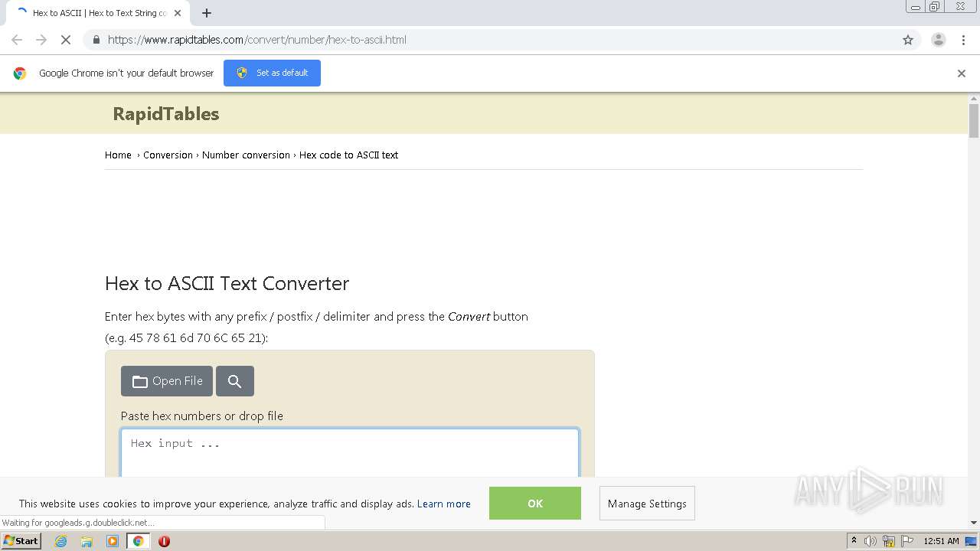
Task: Open the Chrome profile avatar menu
Action: 939,40
